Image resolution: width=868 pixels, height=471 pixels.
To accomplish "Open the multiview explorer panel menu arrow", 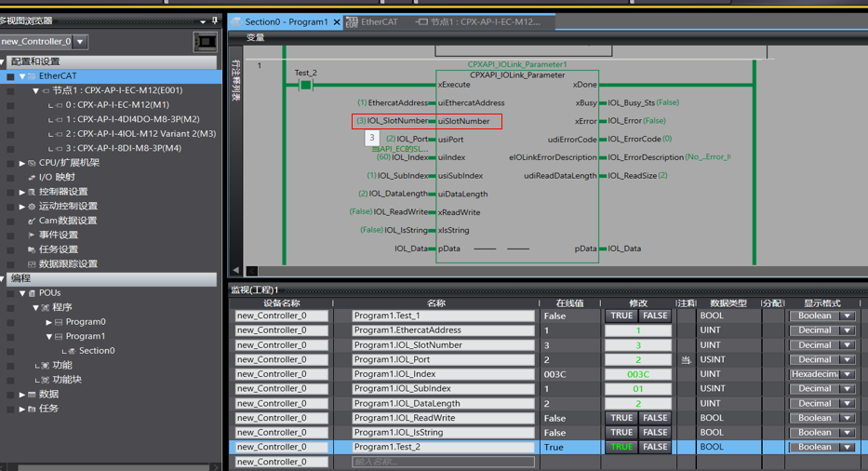I will (x=203, y=21).
